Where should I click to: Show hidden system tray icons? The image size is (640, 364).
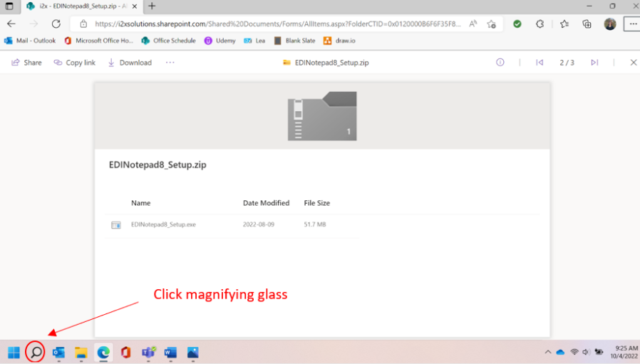pyautogui.click(x=548, y=352)
